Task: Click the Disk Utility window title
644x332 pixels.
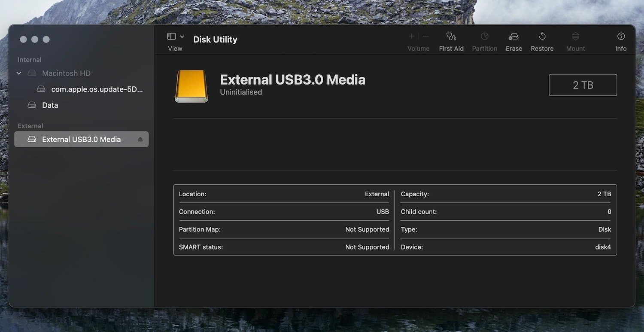Action: point(215,40)
